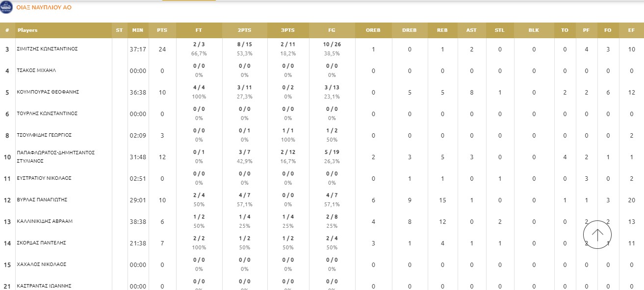This screenshot has width=644, height=290.
Task: Sort by the EF column header
Action: (x=631, y=30)
